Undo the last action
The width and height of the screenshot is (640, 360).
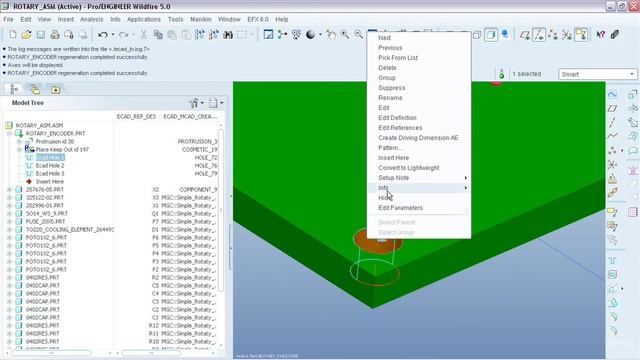tap(103, 35)
